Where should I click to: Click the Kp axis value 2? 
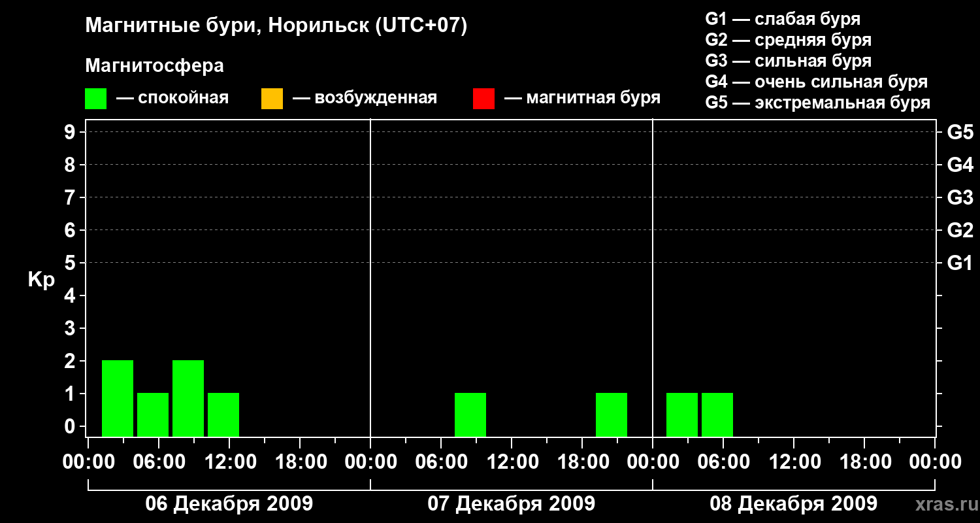pyautogui.click(x=71, y=361)
